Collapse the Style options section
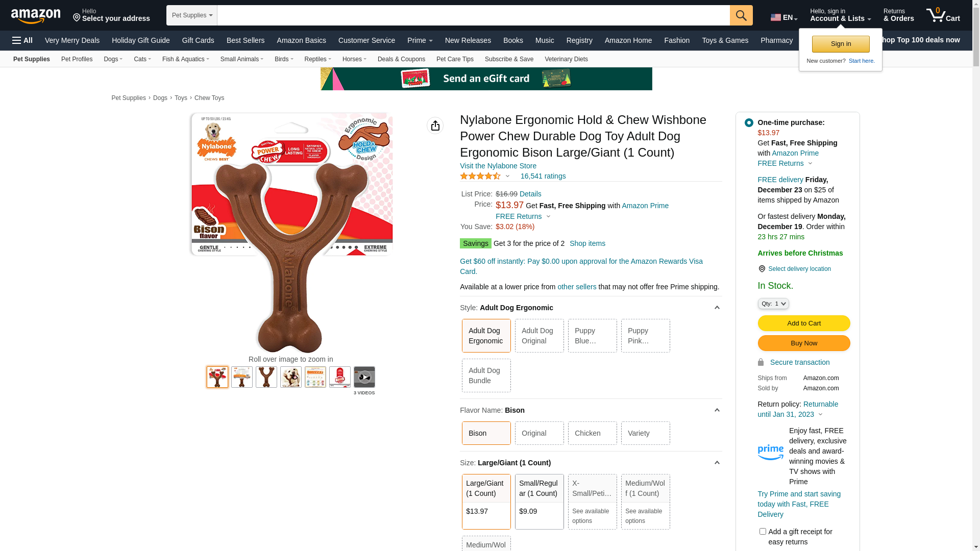 point(717,308)
